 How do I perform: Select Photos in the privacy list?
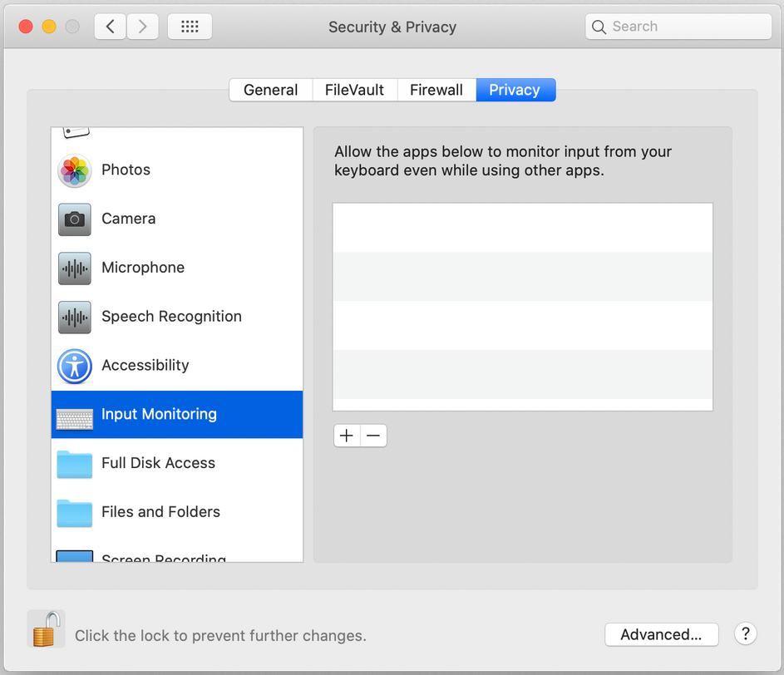pyautogui.click(x=177, y=170)
